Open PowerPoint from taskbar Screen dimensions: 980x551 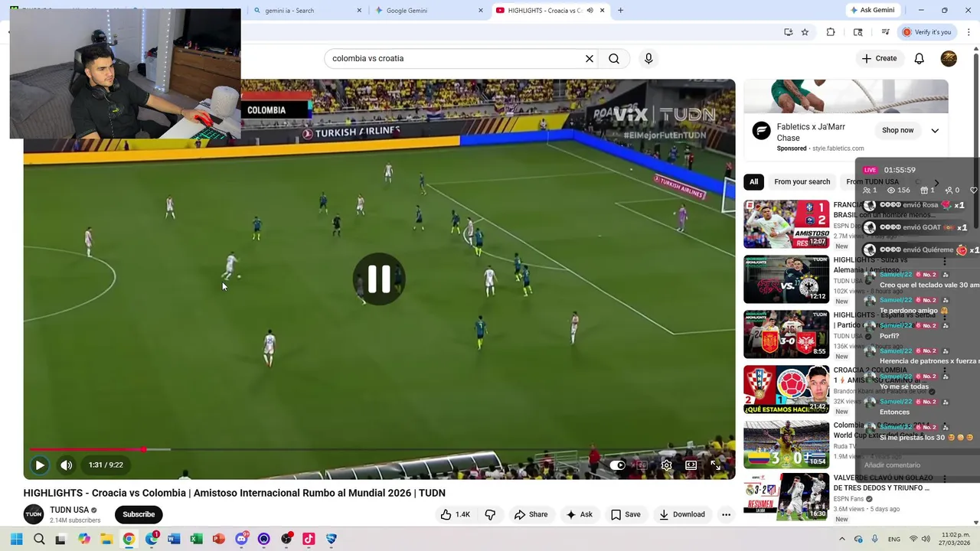click(219, 539)
